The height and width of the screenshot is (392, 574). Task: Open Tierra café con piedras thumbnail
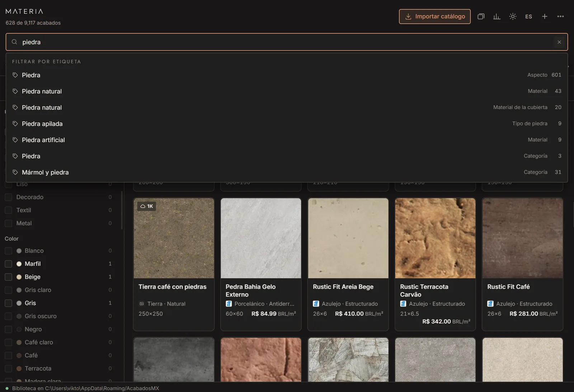(x=174, y=238)
